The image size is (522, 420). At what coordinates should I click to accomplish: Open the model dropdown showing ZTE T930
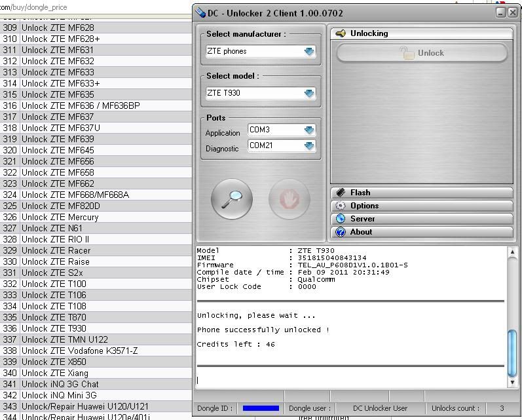coord(261,93)
